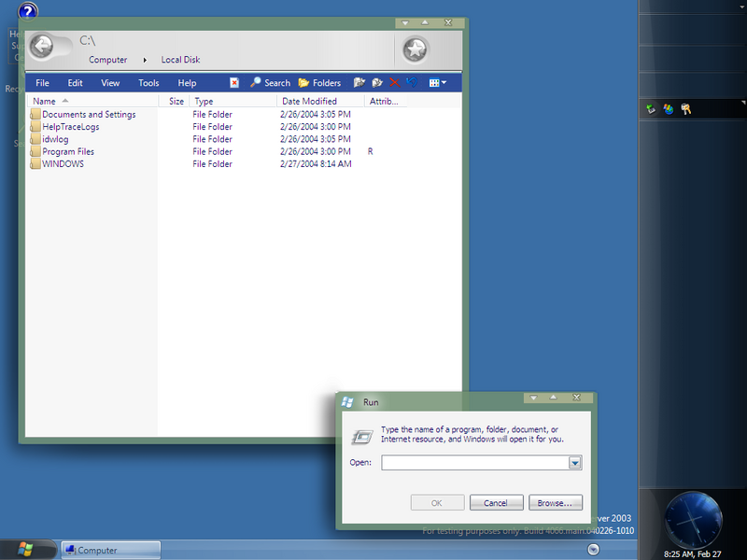Screen dimensions: 747x560
Task: Click the keys sidebar tray icon
Action: coord(686,109)
